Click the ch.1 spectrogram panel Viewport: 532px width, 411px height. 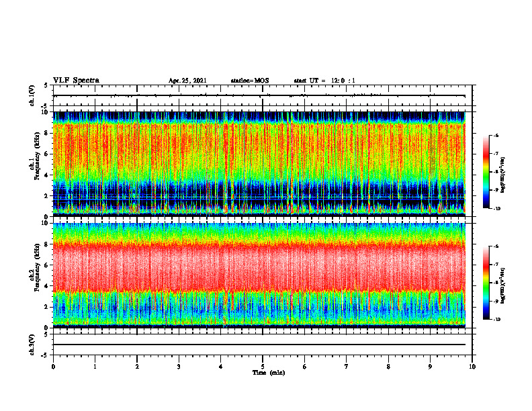[259, 164]
